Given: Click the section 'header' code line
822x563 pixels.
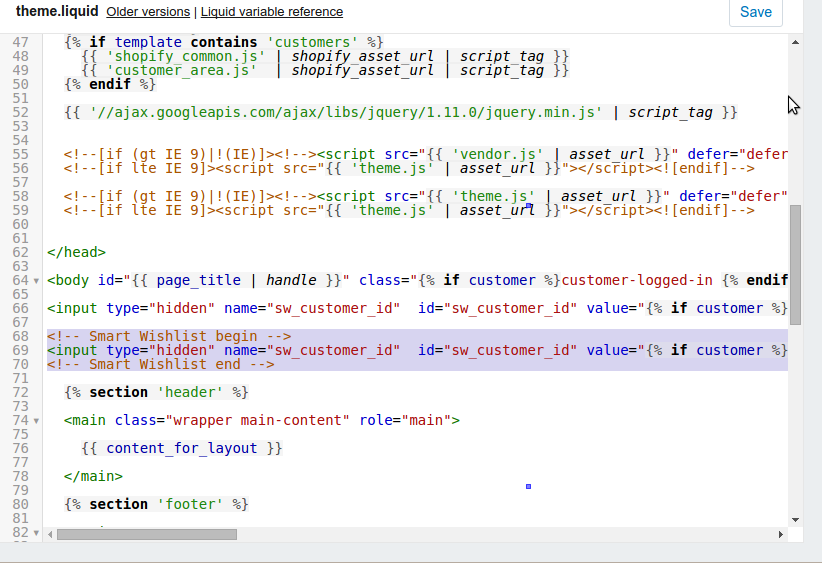Looking at the screenshot, I should [x=156, y=392].
